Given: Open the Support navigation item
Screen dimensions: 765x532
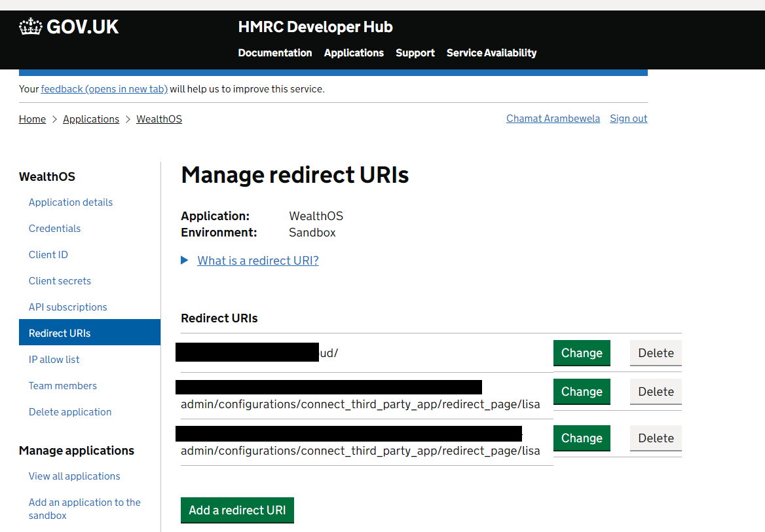Looking at the screenshot, I should point(415,52).
